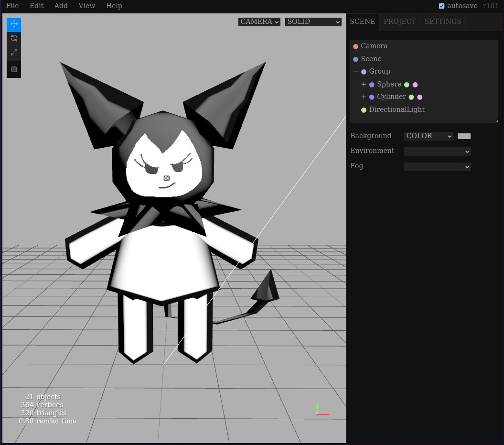
Task: Expand the Cylinder node in the outliner
Action: click(364, 97)
